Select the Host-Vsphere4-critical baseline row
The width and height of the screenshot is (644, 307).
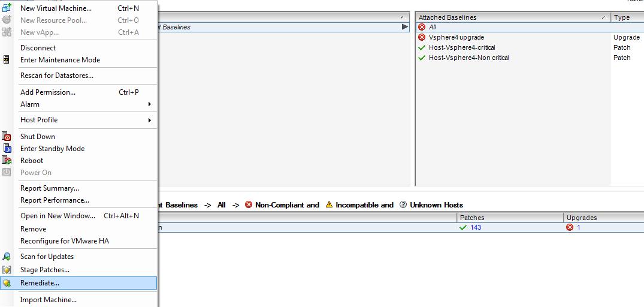pyautogui.click(x=530, y=47)
